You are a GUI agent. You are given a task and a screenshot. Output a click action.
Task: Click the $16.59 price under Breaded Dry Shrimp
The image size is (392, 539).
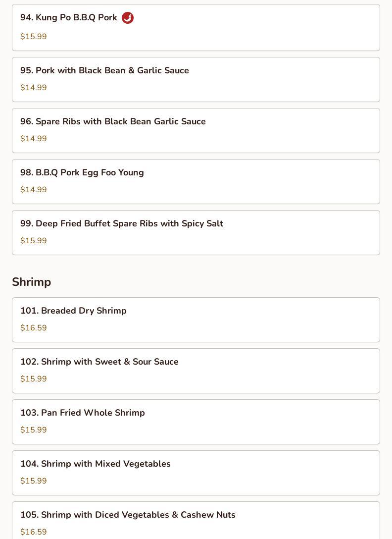(x=34, y=328)
